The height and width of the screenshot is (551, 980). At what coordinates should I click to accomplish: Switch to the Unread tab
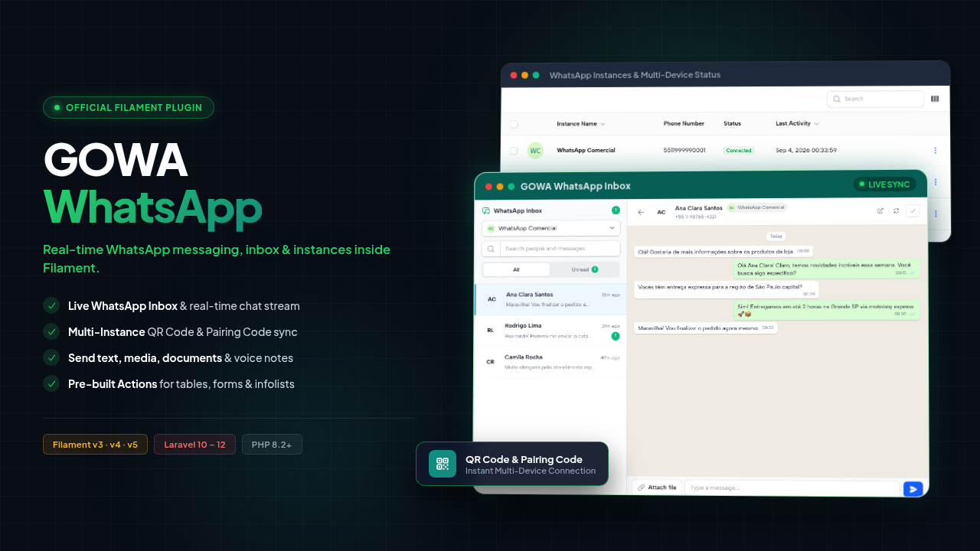click(x=585, y=269)
